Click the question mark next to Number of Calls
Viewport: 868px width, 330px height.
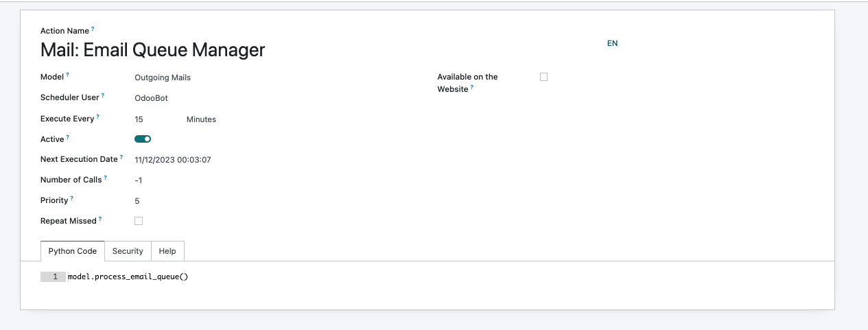point(106,178)
